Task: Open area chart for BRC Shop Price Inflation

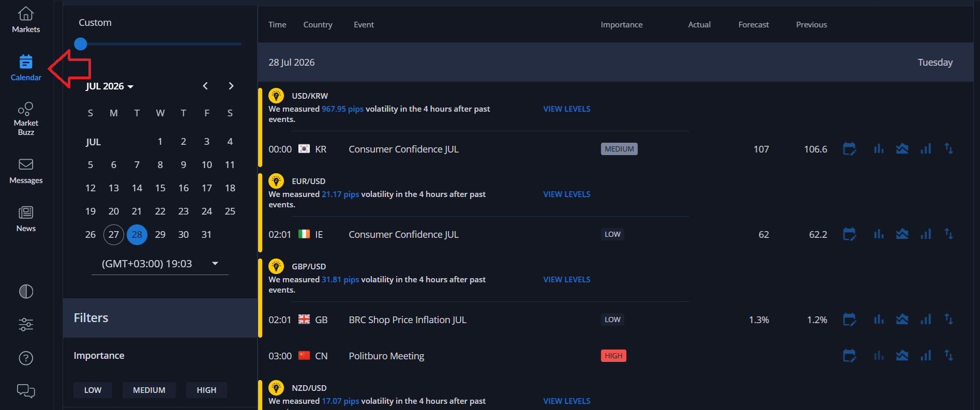Action: (902, 320)
